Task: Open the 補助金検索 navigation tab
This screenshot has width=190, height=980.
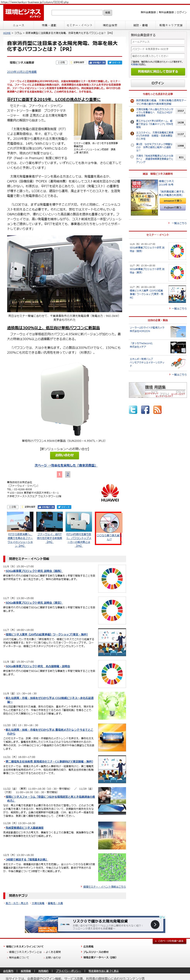Action: coord(110,25)
